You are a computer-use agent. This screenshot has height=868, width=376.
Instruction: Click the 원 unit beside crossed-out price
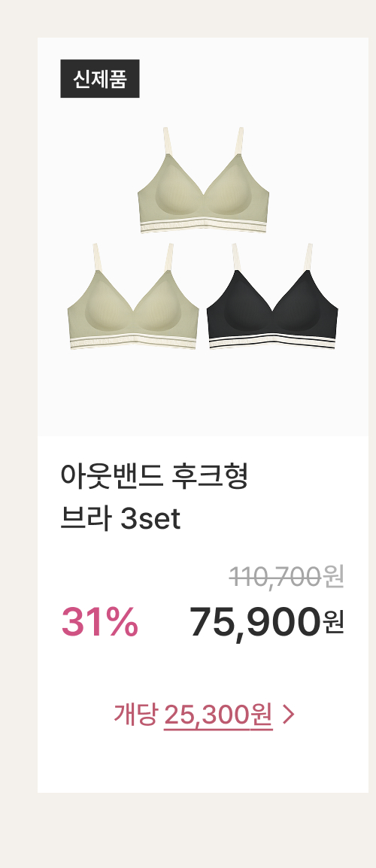click(334, 577)
